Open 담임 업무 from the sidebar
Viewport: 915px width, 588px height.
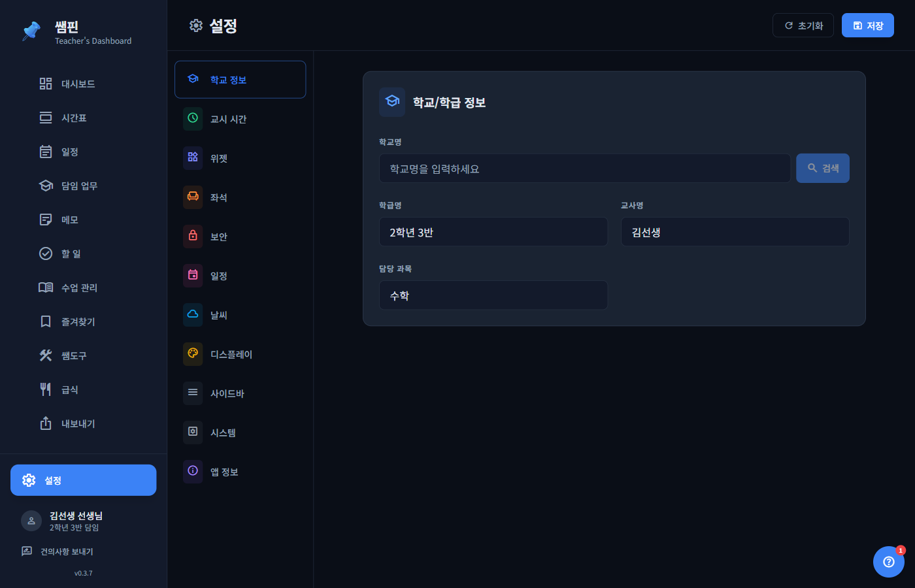coord(45,186)
